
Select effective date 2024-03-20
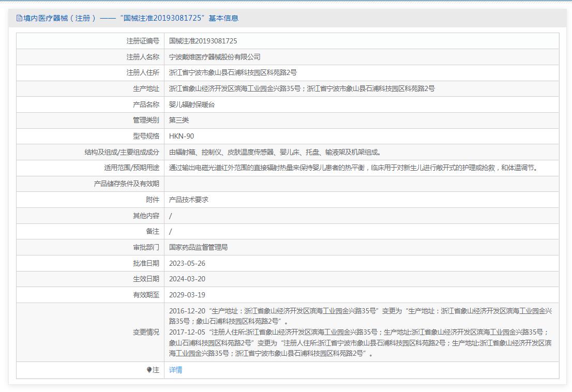pyautogui.click(x=187, y=279)
